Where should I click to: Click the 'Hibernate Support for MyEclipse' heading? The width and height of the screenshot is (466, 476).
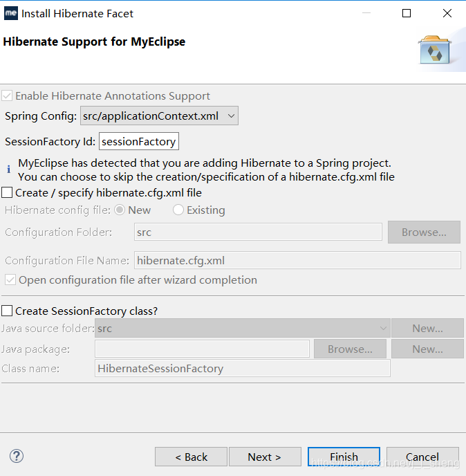pyautogui.click(x=94, y=42)
